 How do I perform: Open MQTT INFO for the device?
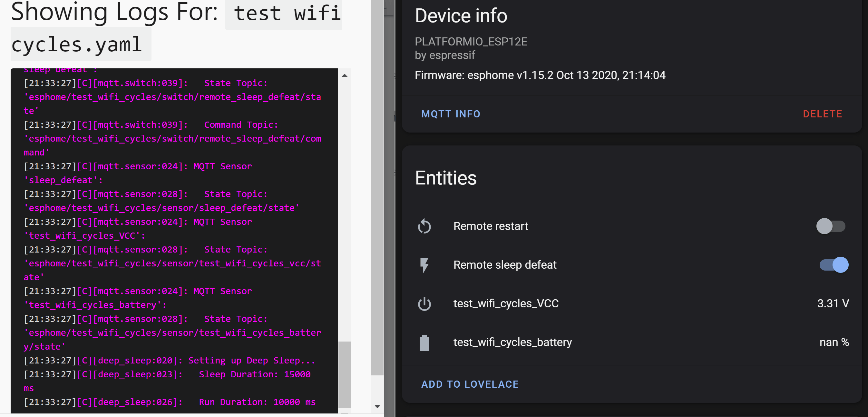click(451, 114)
